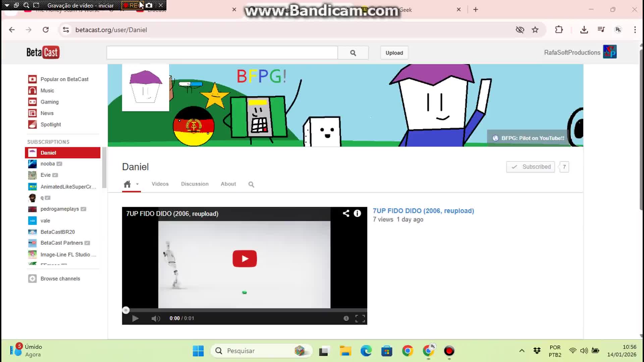
Task: Click the player bar play button
Action: point(135,318)
